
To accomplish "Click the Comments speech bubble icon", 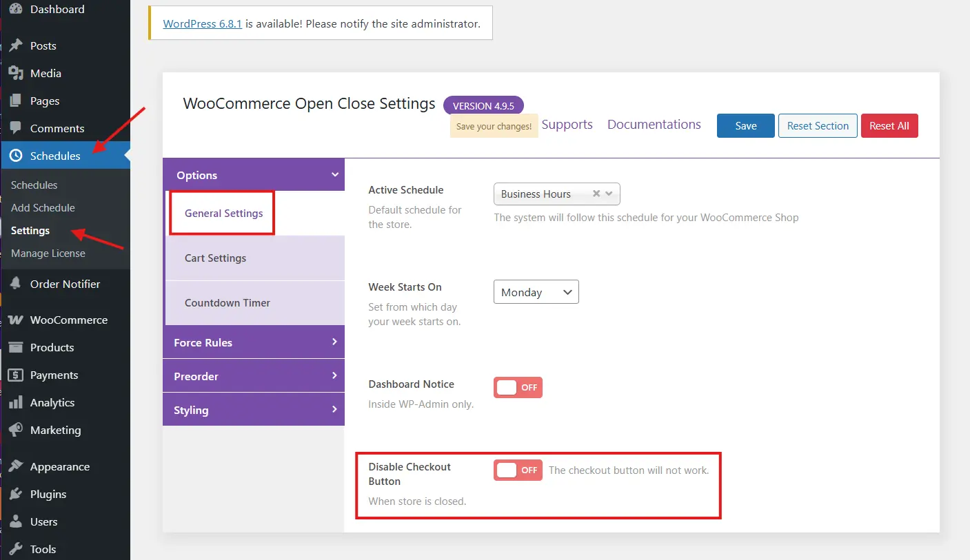I will tap(16, 129).
